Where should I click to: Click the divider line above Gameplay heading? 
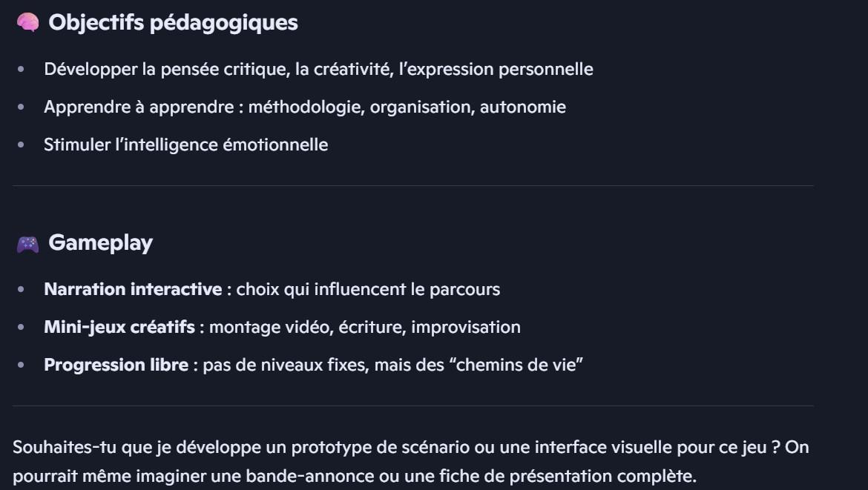tap(412, 185)
